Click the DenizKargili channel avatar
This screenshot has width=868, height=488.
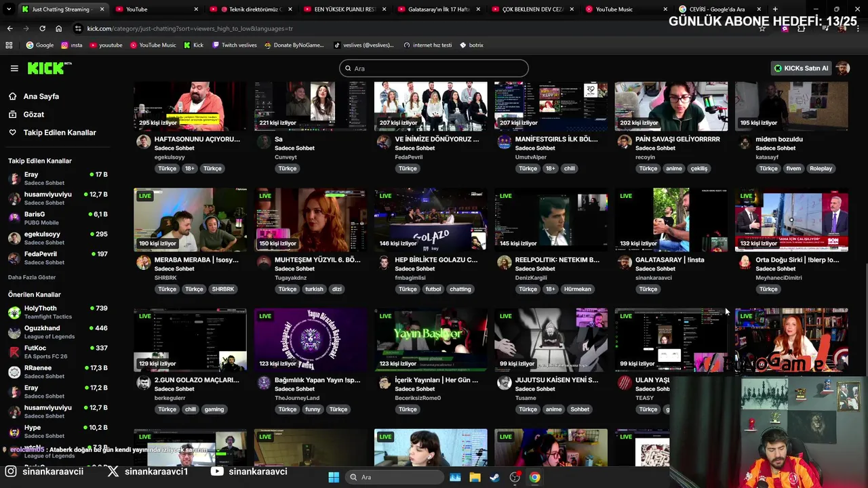tap(504, 263)
